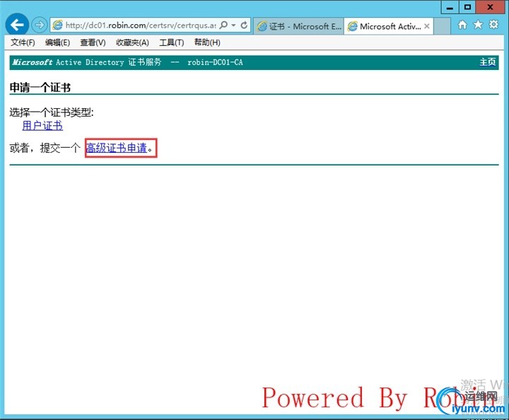Click the search magnifier in address bar
The image size is (509, 420).
tap(223, 25)
